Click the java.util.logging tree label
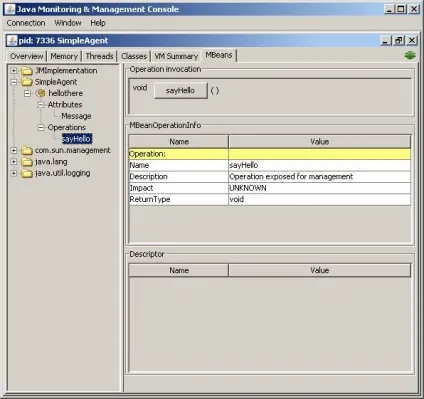424x399 pixels. [62, 173]
